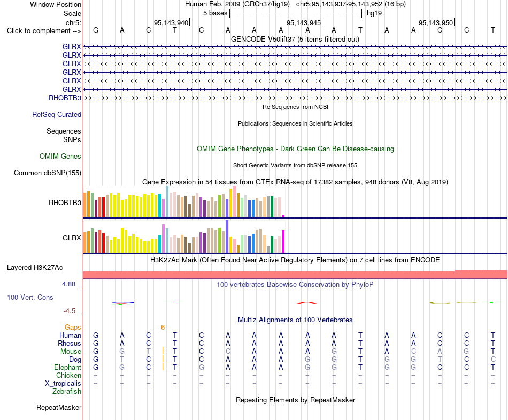Open '100 vertebrates Basewise Conservation by PhyloP' title
Screen dimensions: 508x420
[295, 285]
